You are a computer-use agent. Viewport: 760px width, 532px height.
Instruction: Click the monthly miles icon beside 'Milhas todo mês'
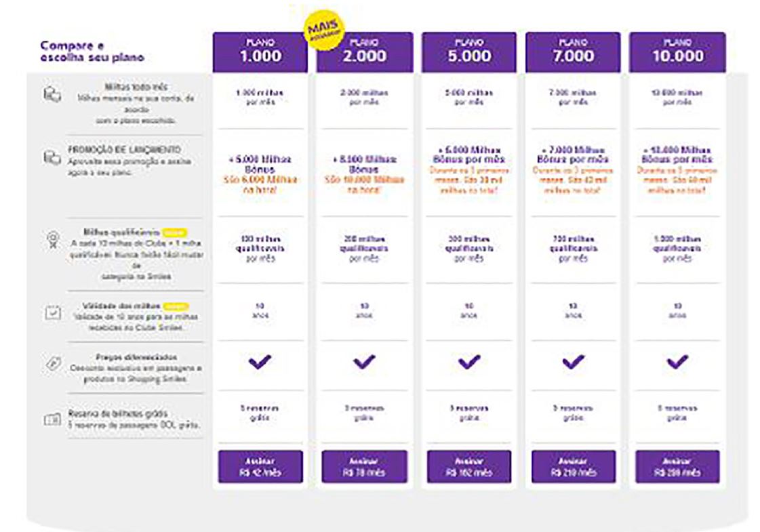(x=52, y=94)
